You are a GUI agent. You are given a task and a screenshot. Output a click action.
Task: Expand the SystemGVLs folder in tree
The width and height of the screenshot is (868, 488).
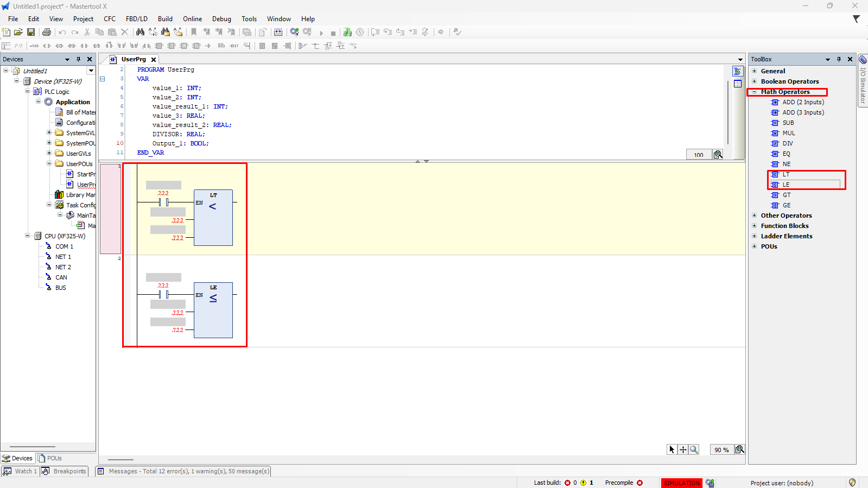click(49, 133)
